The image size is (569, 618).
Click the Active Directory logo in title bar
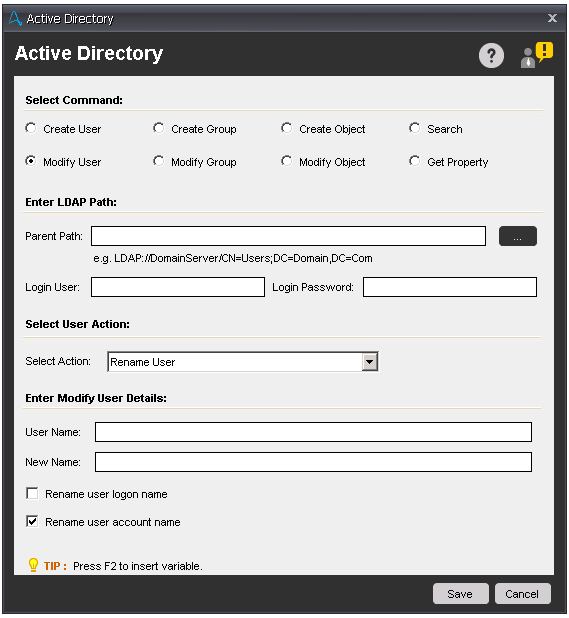pyautogui.click(x=15, y=19)
